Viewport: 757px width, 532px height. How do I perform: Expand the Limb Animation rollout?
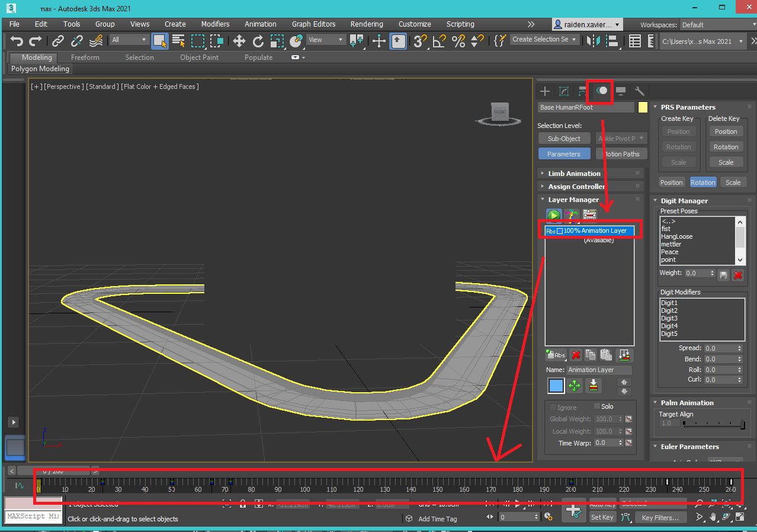click(x=573, y=174)
